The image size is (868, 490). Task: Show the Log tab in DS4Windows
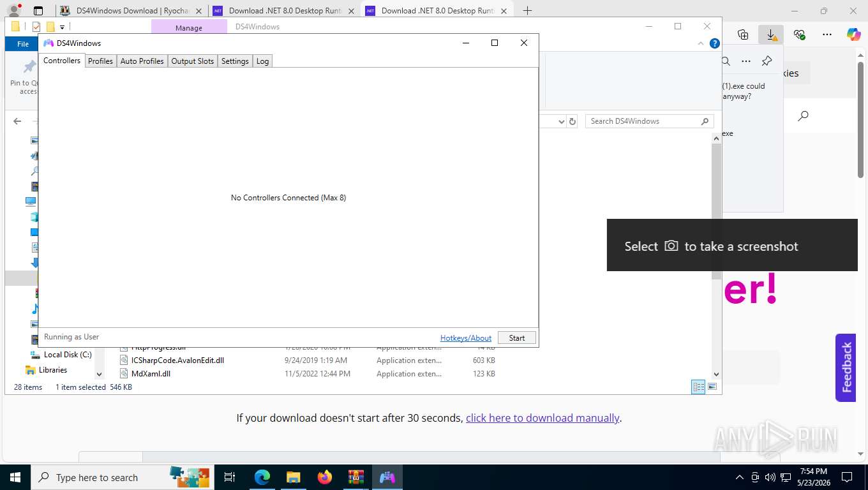[262, 61]
